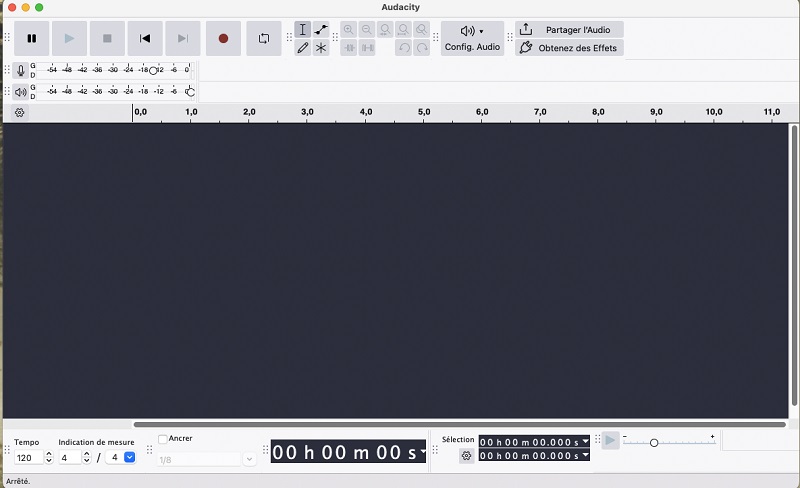Activate the Multi-tool asterisk icon

321,48
